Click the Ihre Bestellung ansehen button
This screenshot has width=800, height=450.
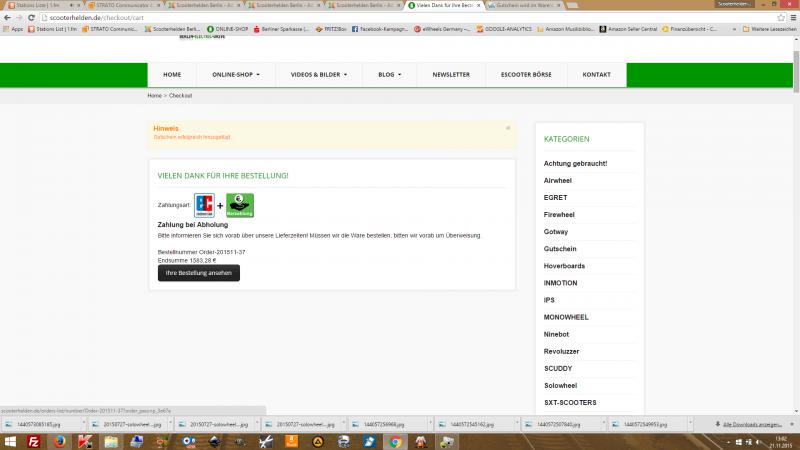pos(199,273)
